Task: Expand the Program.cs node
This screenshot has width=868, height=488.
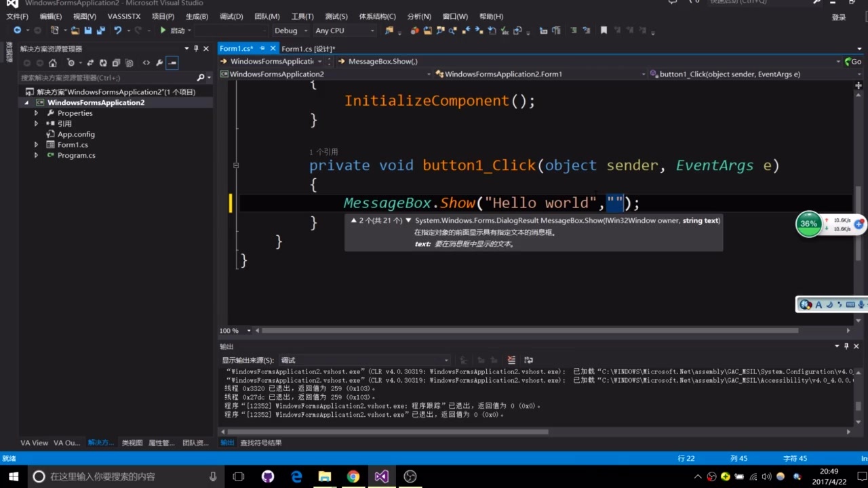Action: pos(36,155)
